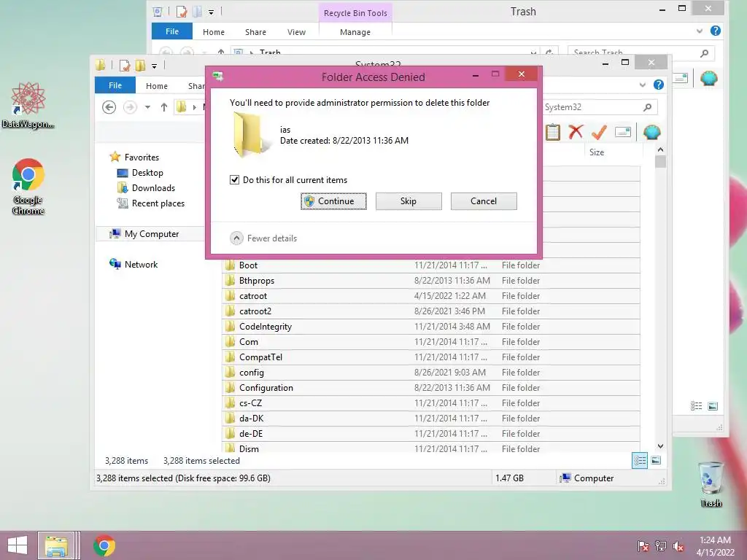
Task: Refresh the Trash window address bar
Action: (x=549, y=52)
